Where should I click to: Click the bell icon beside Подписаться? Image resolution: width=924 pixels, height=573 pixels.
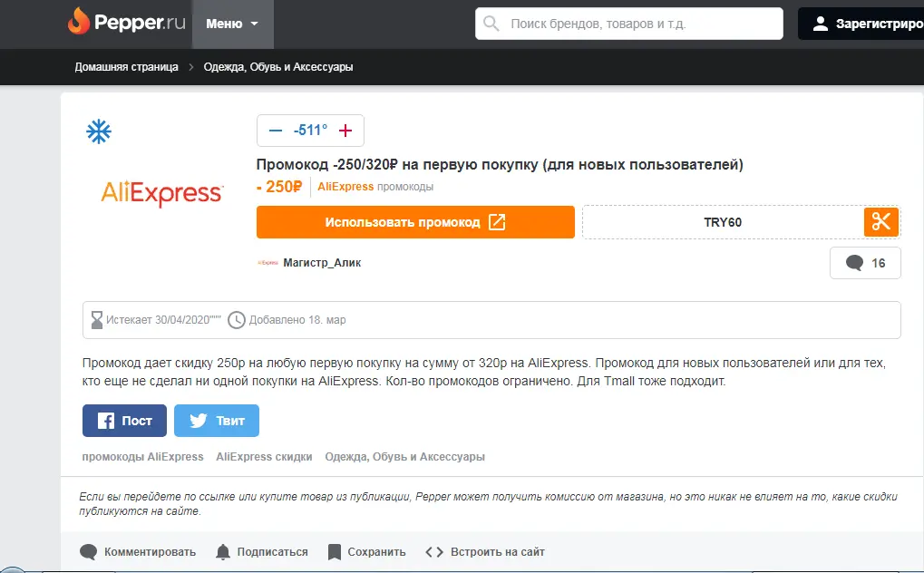tap(223, 552)
